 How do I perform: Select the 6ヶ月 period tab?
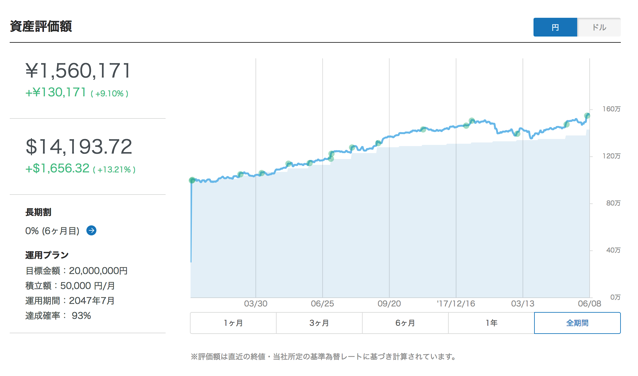(405, 323)
